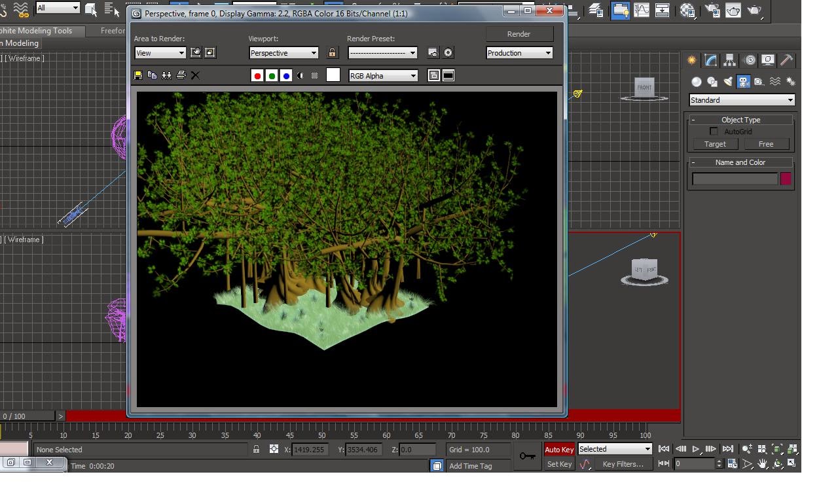Click the crimson object color swatch
This screenshot has height=504, width=838.
coord(786,179)
